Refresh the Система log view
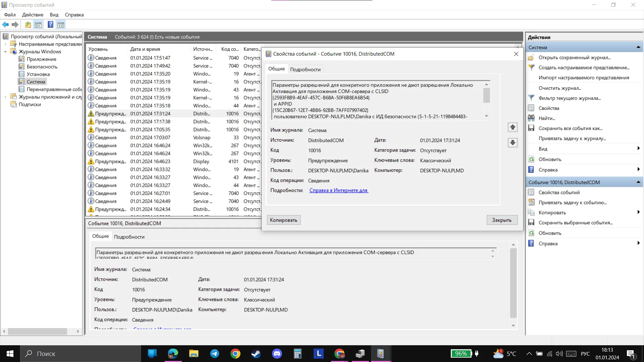Viewport: 644px width, 362px height. (x=550, y=160)
